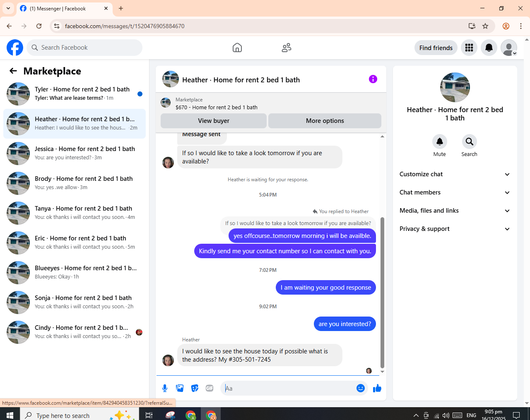
Task: Open the notifications bell
Action: pos(489,48)
